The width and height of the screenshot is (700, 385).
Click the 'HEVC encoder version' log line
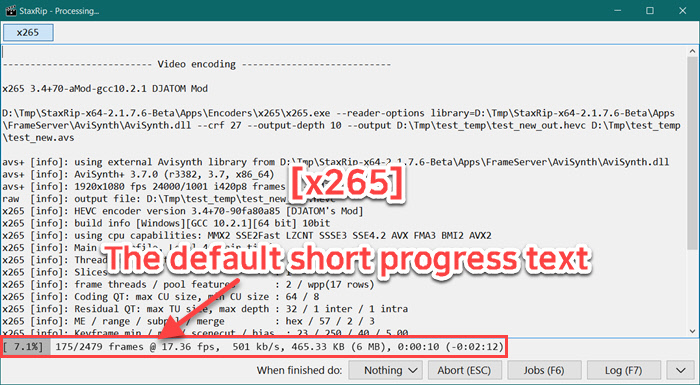point(183,211)
